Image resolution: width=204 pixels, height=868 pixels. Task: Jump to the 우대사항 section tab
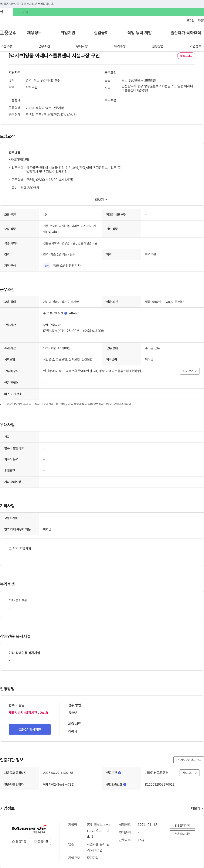(82, 46)
